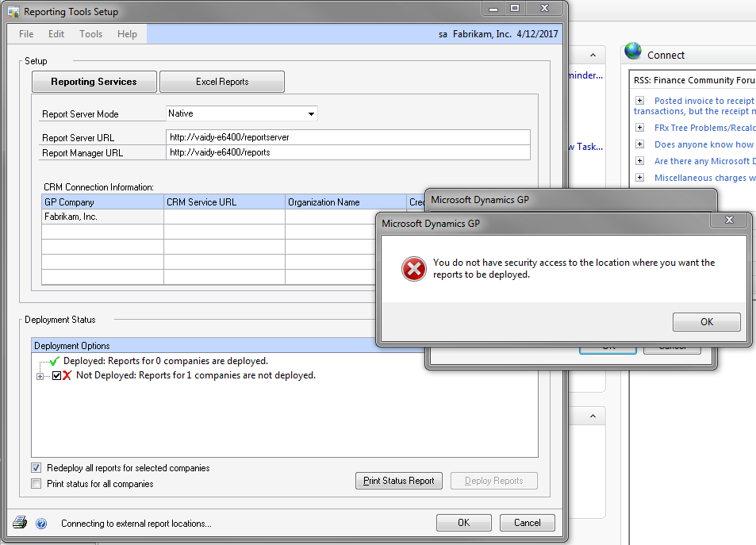756x545 pixels.
Task: Toggle the Not Deployed companies checkbox
Action: [x=56, y=376]
